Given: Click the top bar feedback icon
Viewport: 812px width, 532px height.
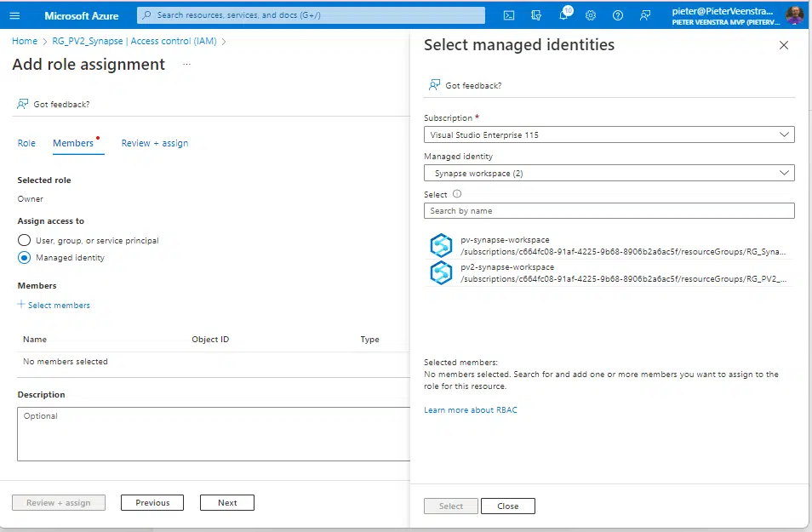Looking at the screenshot, I should (x=644, y=15).
